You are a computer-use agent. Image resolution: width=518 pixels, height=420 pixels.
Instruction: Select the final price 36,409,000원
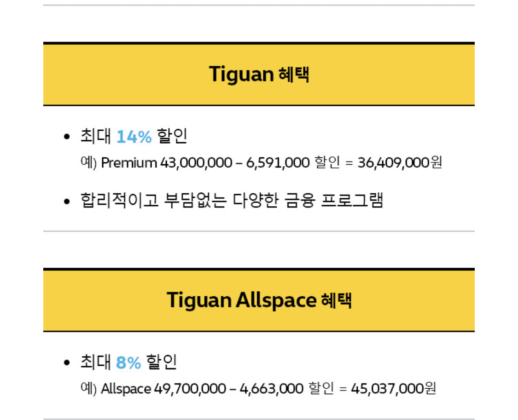click(x=399, y=163)
